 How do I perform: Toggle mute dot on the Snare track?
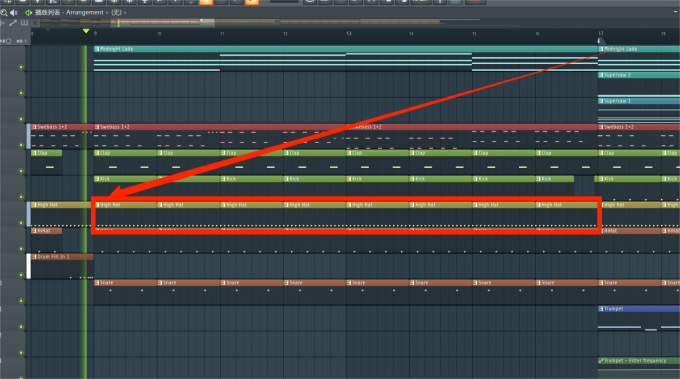click(21, 301)
